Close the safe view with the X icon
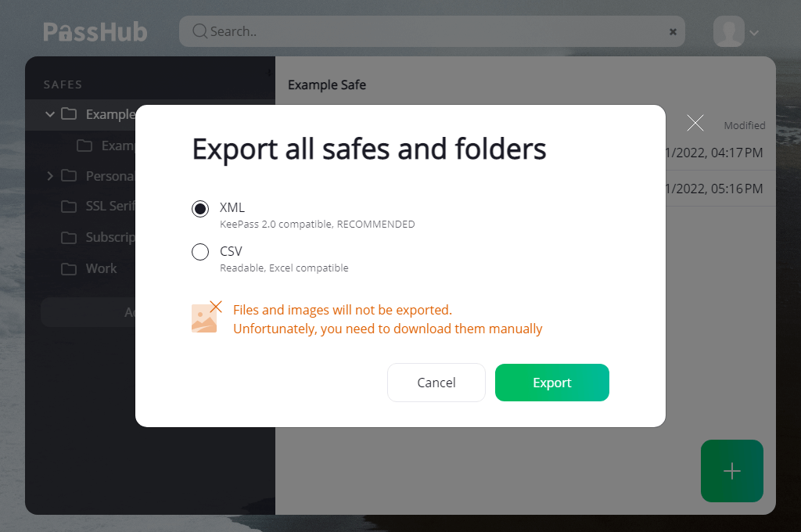Image resolution: width=801 pixels, height=532 pixels. tap(695, 123)
